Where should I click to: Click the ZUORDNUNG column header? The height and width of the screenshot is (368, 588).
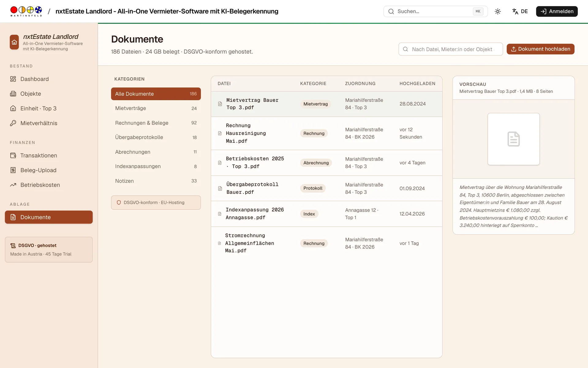[x=360, y=84]
